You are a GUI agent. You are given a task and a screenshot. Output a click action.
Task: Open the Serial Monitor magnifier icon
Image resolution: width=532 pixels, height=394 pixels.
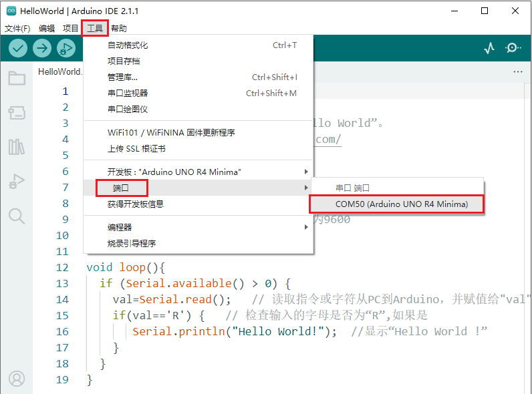click(x=513, y=48)
